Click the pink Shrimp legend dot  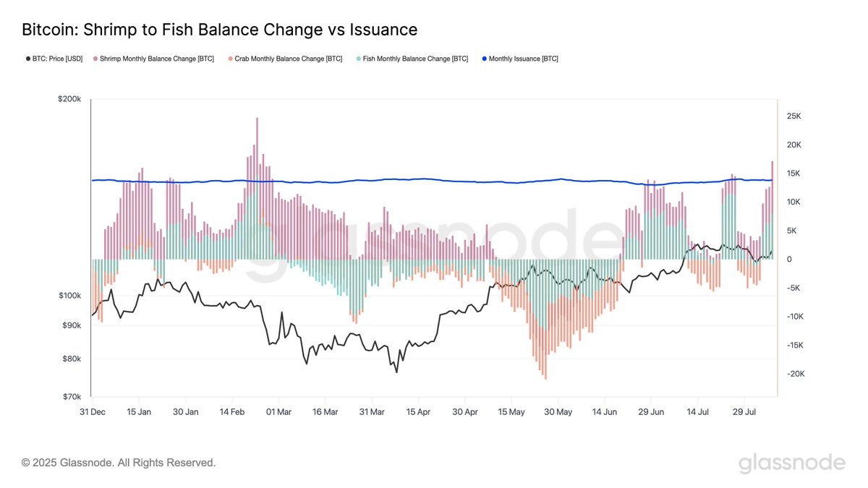95,59
